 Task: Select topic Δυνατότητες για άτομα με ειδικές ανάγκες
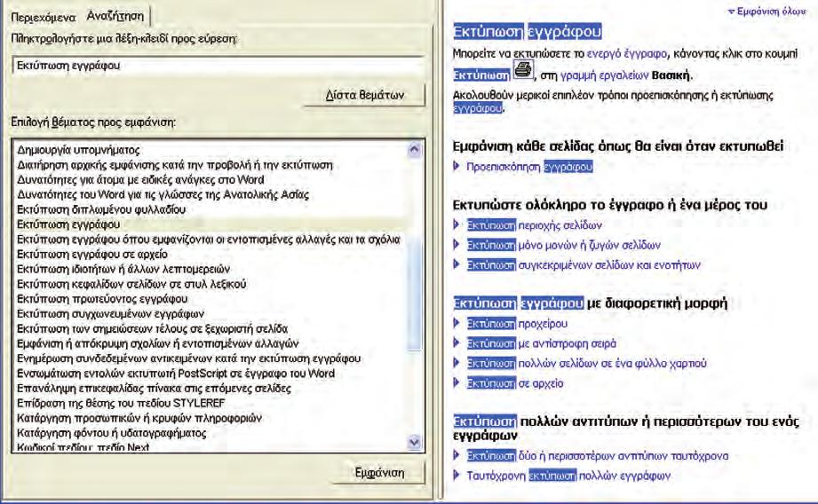(140, 180)
